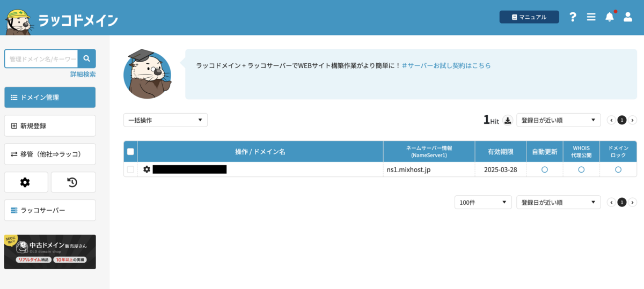
Task: Click the question mark help icon
Action: pos(573,17)
